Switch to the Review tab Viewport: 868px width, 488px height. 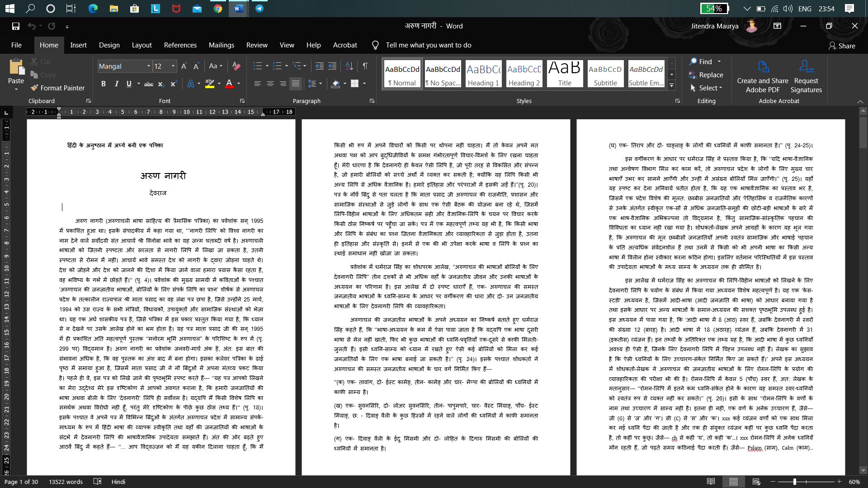tap(257, 45)
